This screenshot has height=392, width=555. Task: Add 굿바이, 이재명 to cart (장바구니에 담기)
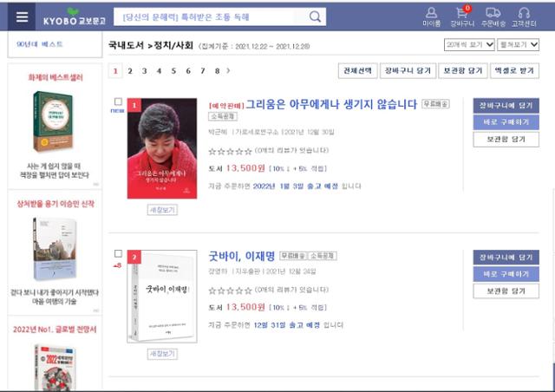tap(506, 258)
